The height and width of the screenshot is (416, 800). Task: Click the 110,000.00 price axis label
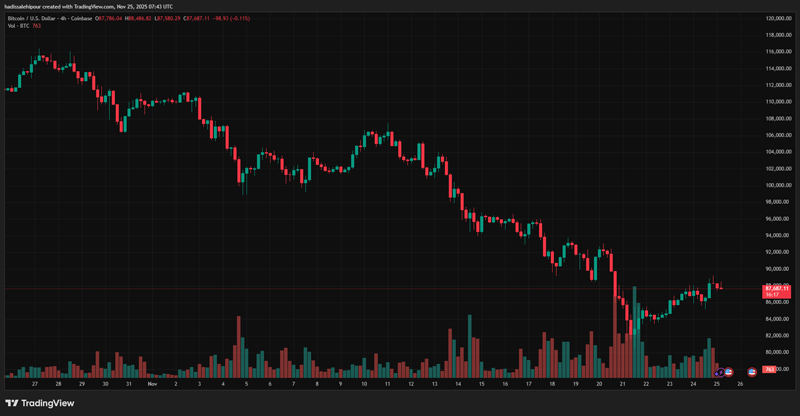[x=779, y=101]
